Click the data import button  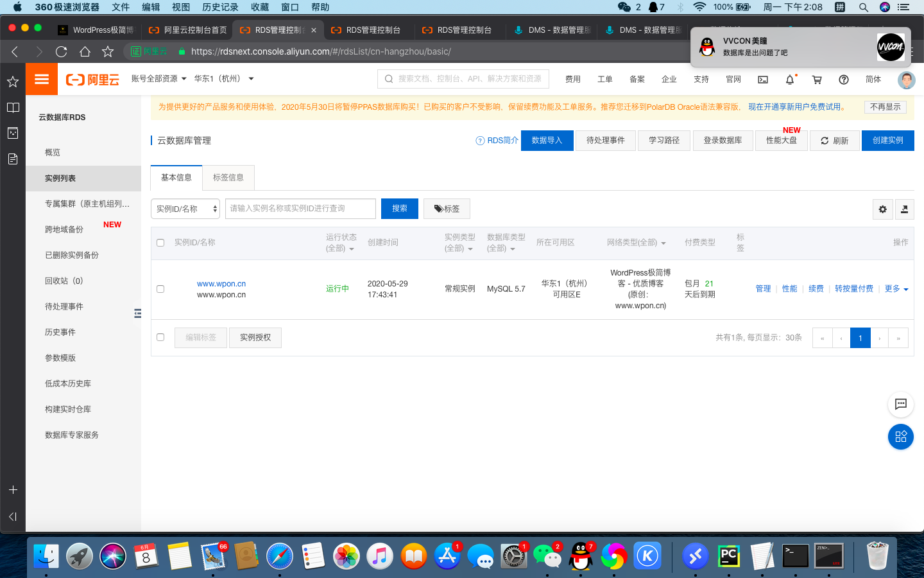tap(547, 141)
